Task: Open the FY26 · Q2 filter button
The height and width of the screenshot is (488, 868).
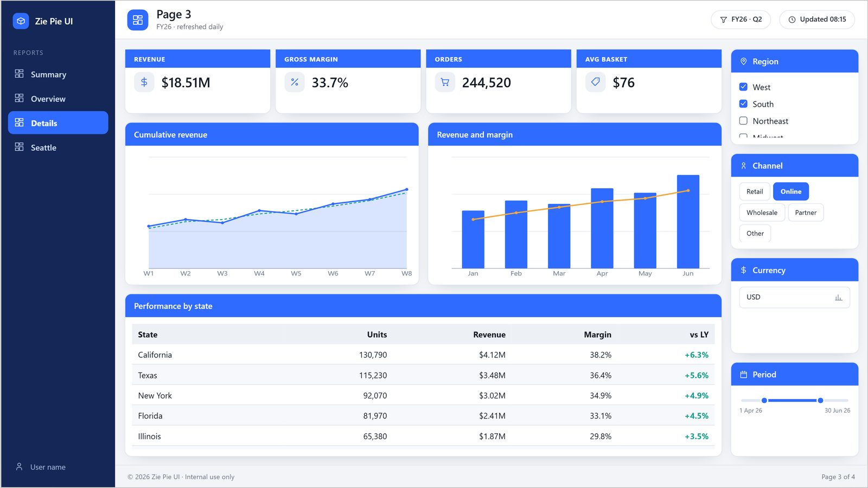Action: point(741,20)
